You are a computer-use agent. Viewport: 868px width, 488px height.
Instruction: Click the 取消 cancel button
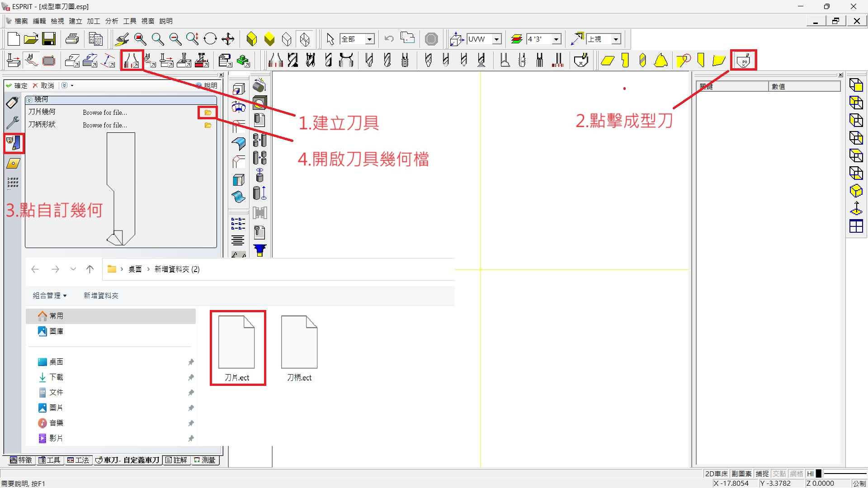[43, 85]
